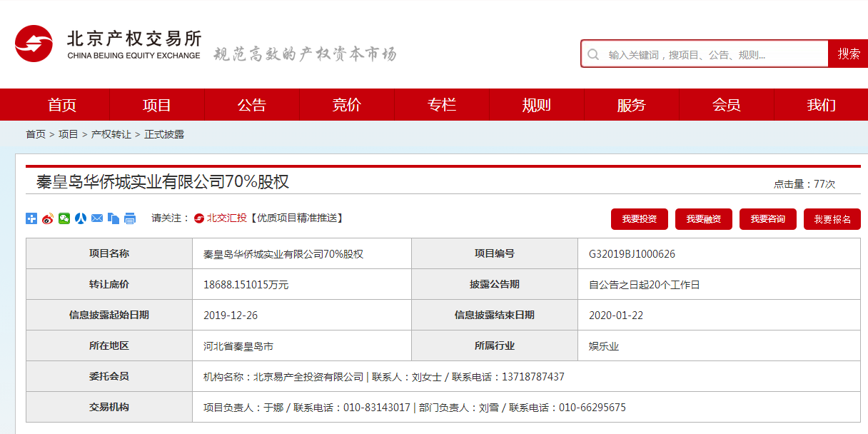Click the 【优质项目精准推送】 text
Screen dimensions: 868x434
[296, 218]
